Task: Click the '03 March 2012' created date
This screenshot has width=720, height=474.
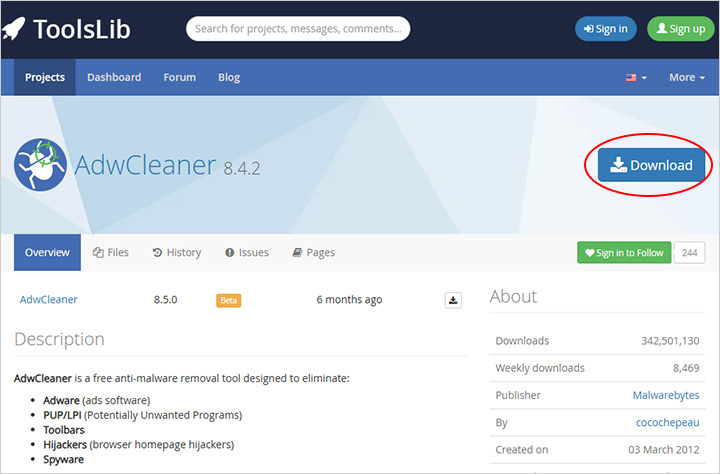Action: click(x=664, y=450)
